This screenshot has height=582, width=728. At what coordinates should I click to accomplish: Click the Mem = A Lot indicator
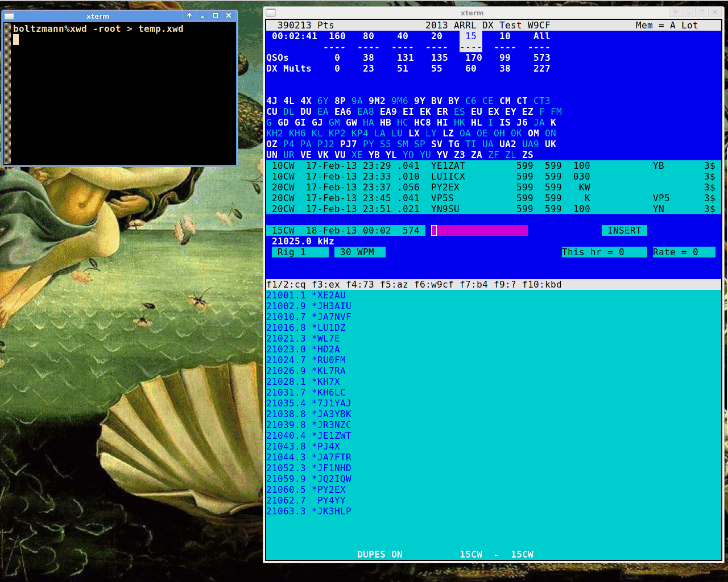pyautogui.click(x=667, y=26)
